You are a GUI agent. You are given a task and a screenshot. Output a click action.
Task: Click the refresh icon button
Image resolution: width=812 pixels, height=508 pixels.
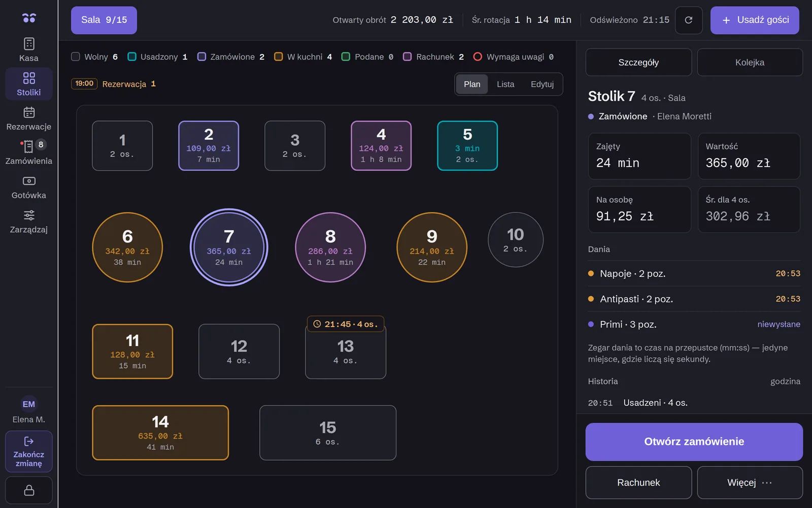pos(689,20)
